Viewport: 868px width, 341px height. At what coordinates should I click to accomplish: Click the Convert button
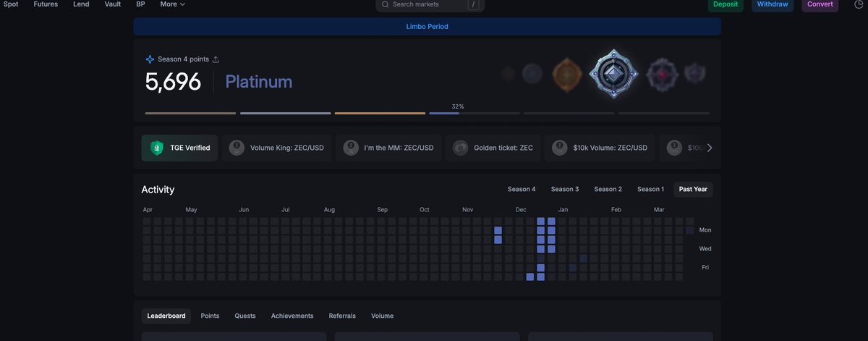point(820,5)
